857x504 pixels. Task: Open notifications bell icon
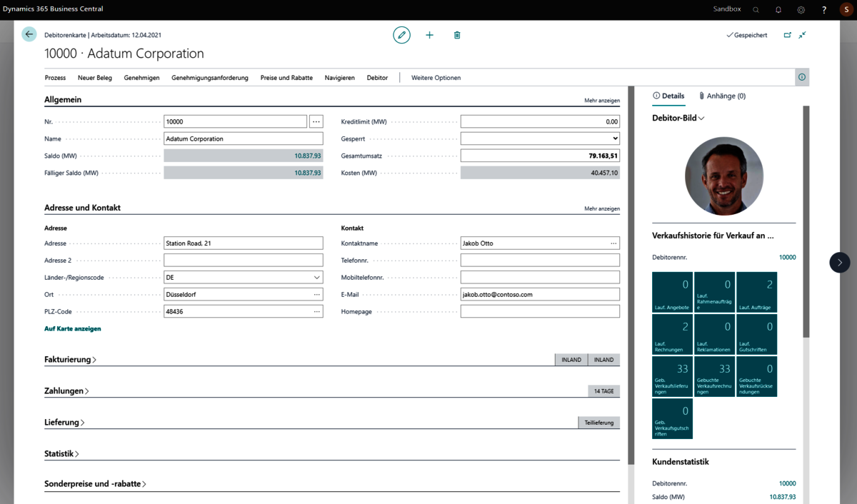coord(778,10)
